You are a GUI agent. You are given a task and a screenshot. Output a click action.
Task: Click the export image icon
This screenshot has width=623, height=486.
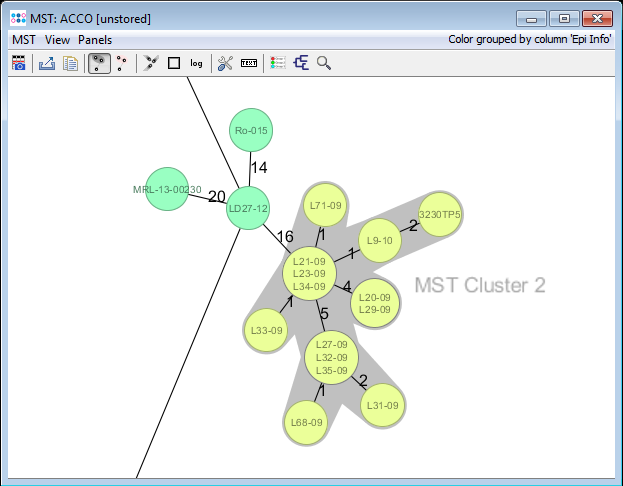click(x=47, y=63)
